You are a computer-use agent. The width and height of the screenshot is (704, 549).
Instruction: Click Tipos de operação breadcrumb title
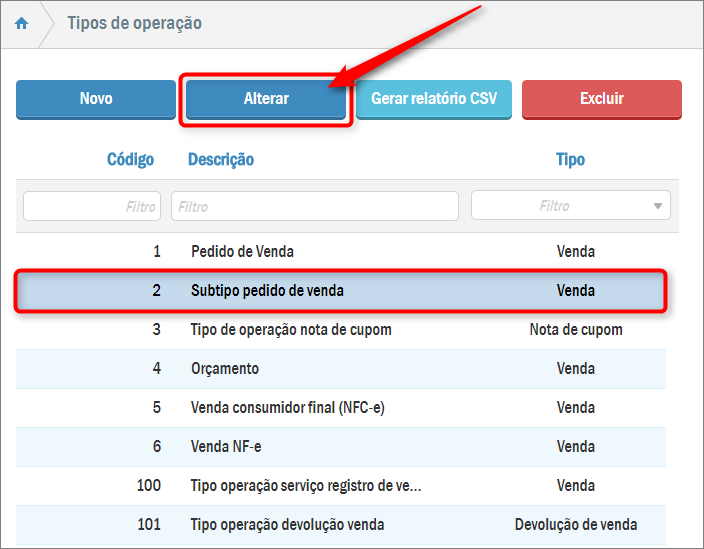(x=134, y=24)
